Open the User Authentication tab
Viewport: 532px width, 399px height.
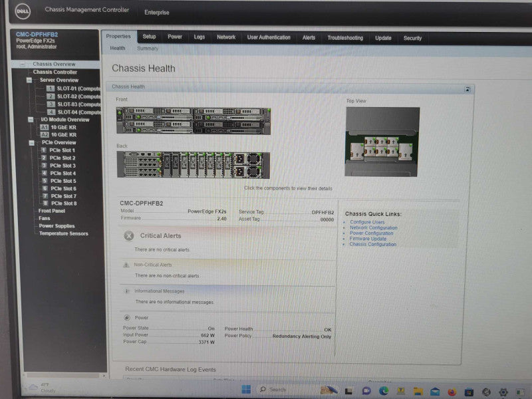(x=269, y=37)
